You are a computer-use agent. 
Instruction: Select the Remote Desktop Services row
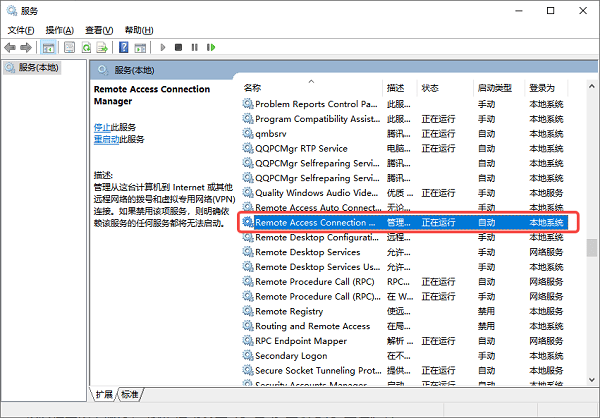(x=405, y=252)
